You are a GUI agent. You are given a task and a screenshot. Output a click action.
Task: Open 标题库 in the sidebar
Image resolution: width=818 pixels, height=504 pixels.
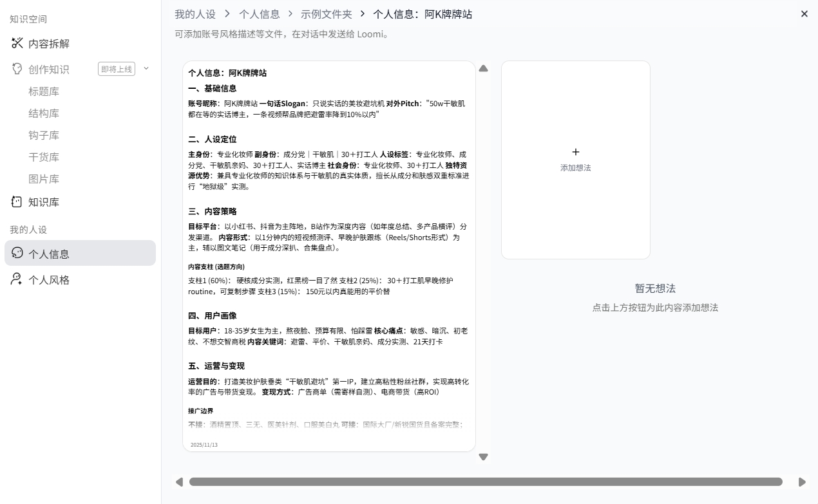coord(44,91)
